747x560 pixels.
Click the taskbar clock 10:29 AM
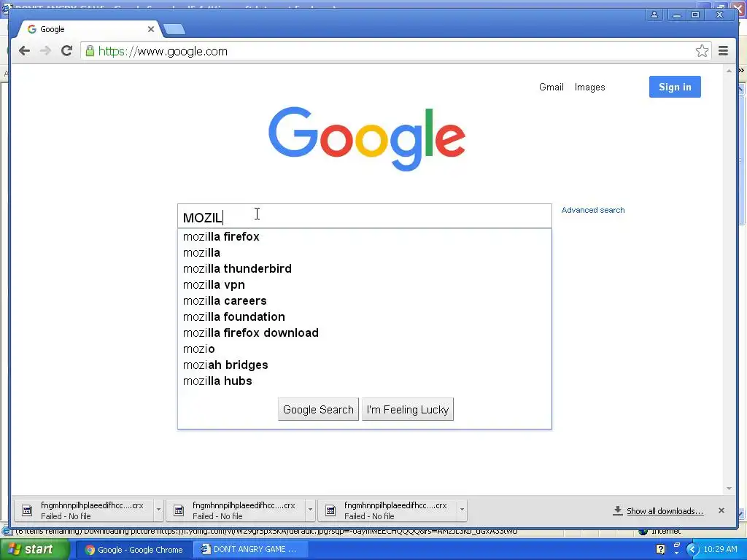coord(720,550)
